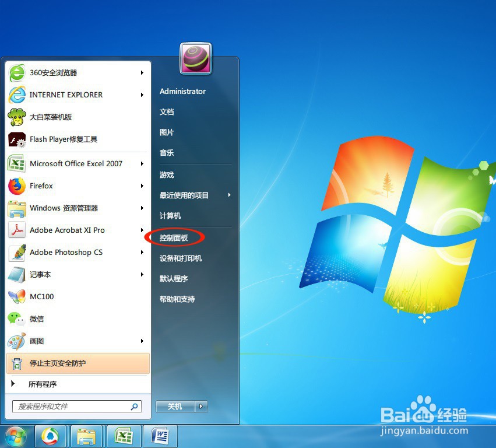
Task: Select the Flash Player修复工具 label
Action: 64,139
